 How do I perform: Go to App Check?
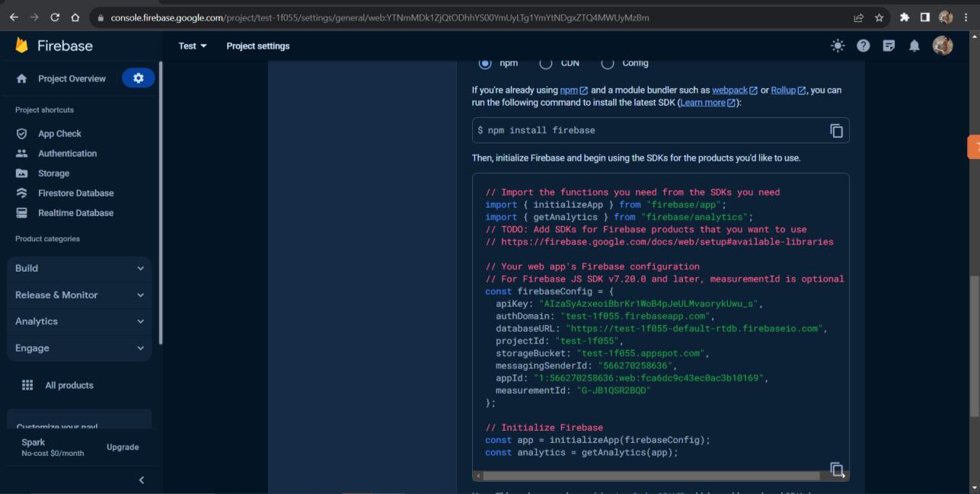pyautogui.click(x=59, y=133)
